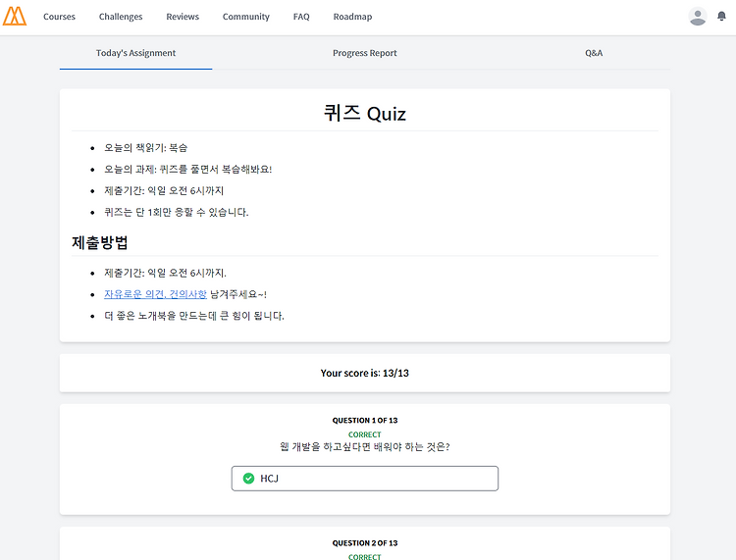Screen dimensions: 736x560
Task: Switch to the Q&A tab
Action: click(x=594, y=53)
